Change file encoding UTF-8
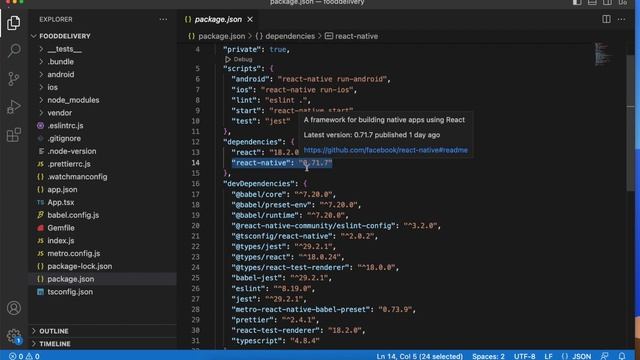Image resolution: width=640 pixels, height=360 pixels. click(524, 356)
